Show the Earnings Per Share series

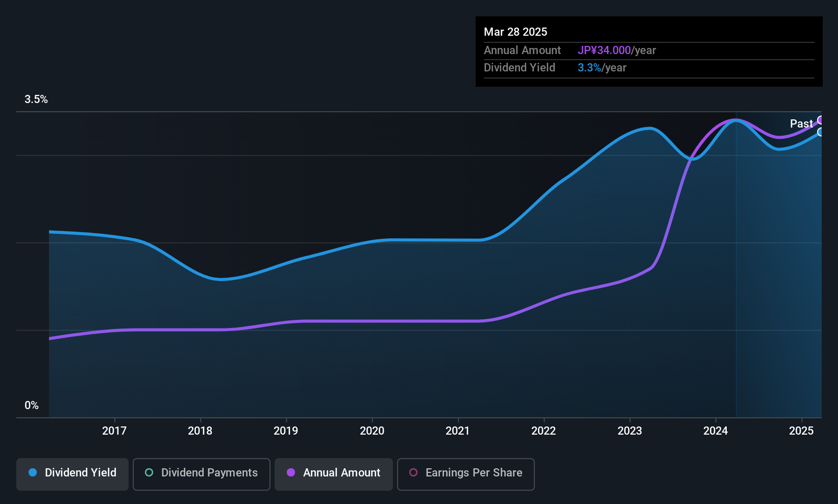coord(465,473)
